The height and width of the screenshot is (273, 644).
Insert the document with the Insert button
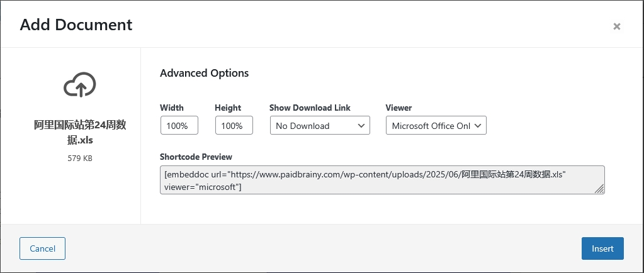click(602, 248)
